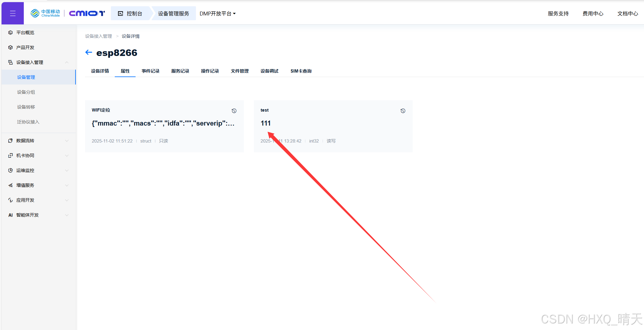644x330 pixels.
Task: Click the 设备接入管理 breadcrumb link
Action: 98,36
